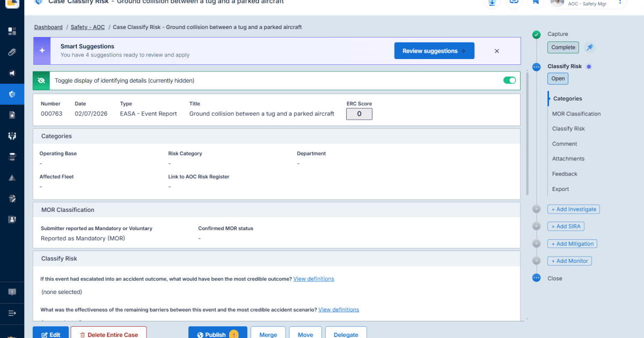Select the highlighted shield safety icon

(x=12, y=94)
